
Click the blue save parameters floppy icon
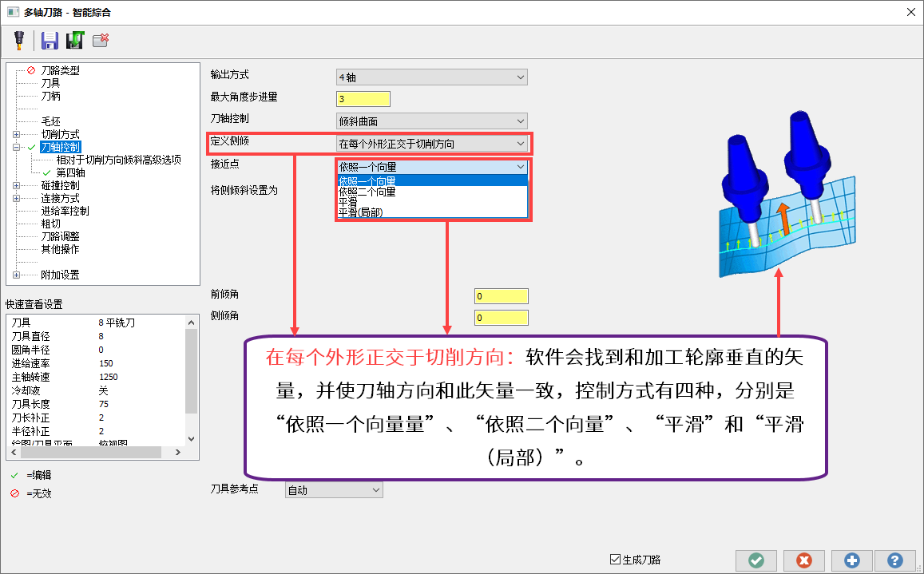tap(50, 40)
